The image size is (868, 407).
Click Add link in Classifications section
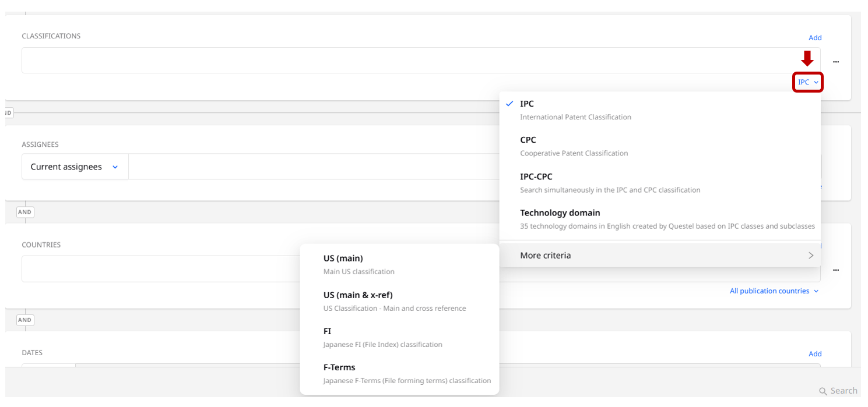pos(814,38)
